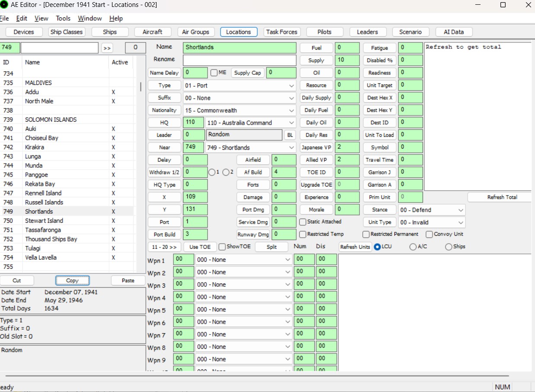This screenshot has width=535, height=392.
Task: Click the Name Delay button
Action: click(x=164, y=73)
